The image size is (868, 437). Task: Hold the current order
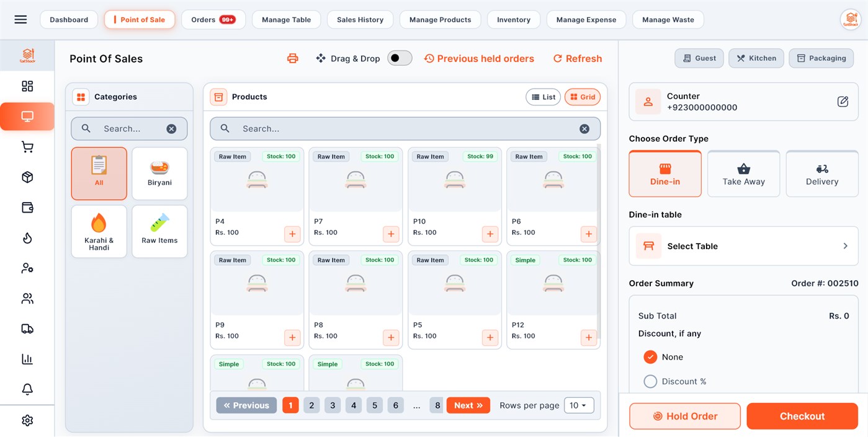coord(685,416)
